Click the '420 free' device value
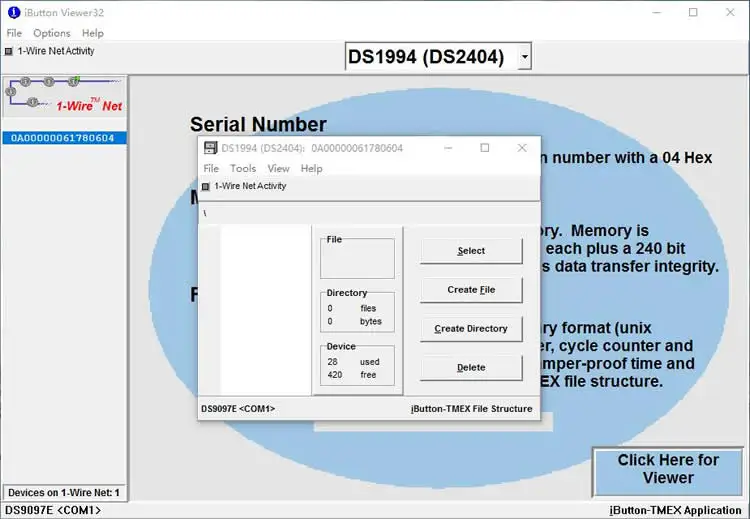 click(352, 375)
